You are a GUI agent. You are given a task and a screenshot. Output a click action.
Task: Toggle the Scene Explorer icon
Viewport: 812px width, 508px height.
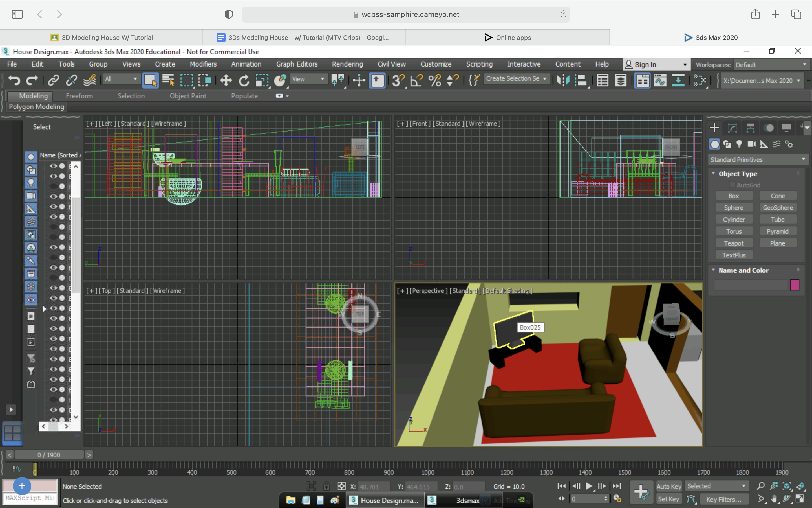[x=603, y=80]
